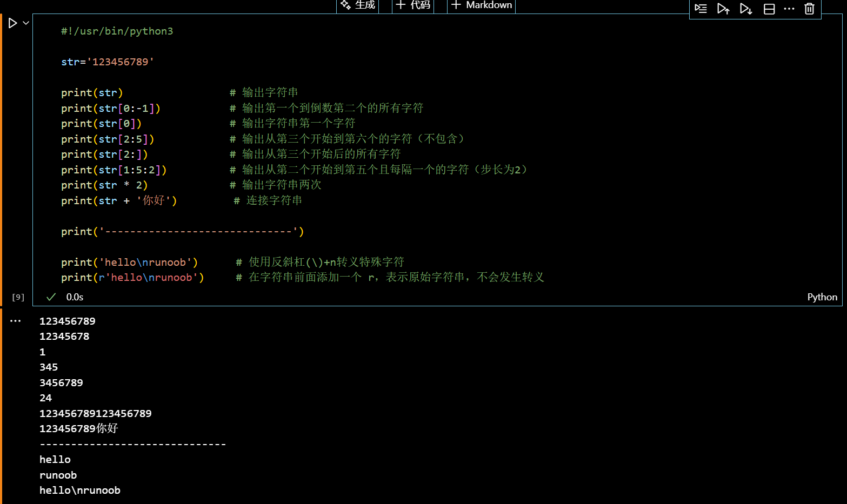This screenshot has width=847, height=504.
Task: Trigger the 生成 AI generate command
Action: tap(357, 4)
